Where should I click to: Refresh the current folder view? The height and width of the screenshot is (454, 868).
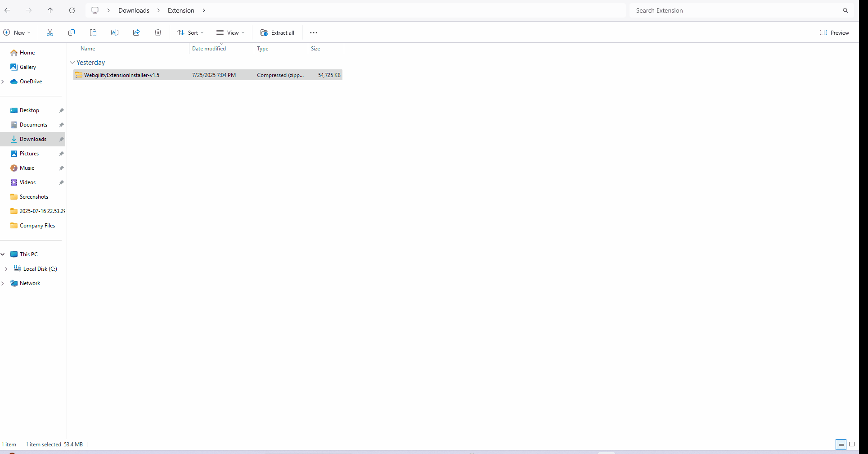pos(72,10)
